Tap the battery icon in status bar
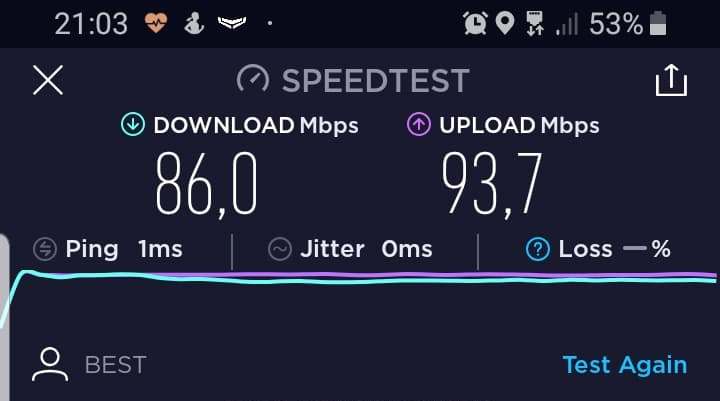 (658, 23)
